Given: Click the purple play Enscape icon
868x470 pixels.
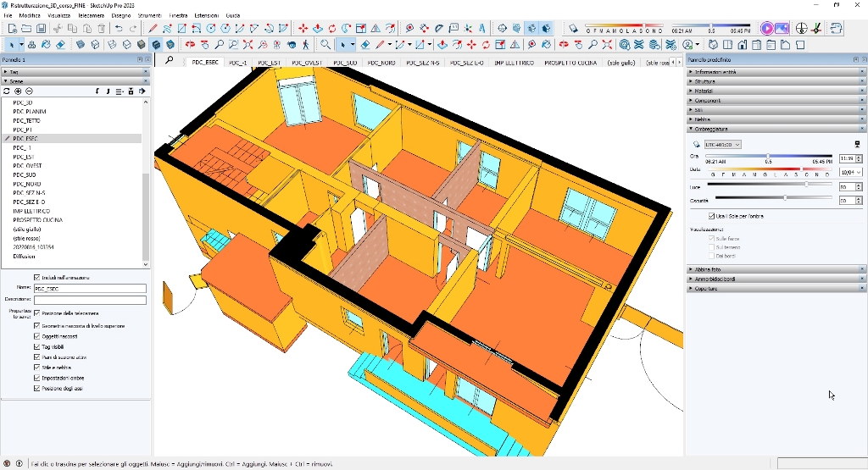Looking at the screenshot, I should click(x=766, y=28).
